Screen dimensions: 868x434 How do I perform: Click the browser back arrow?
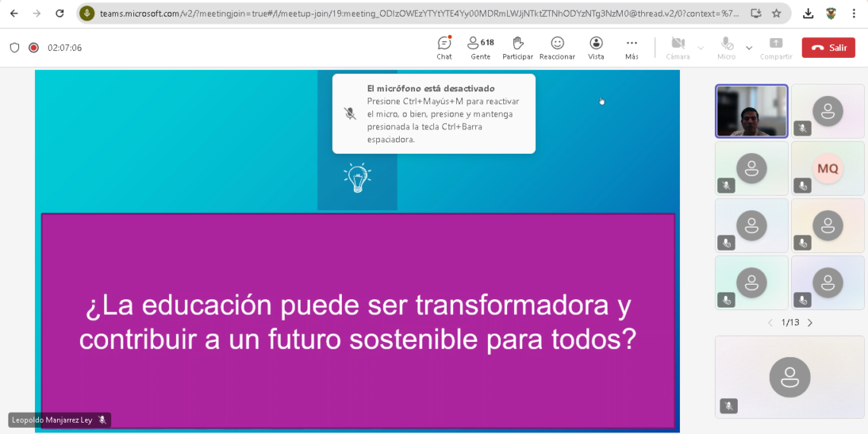click(14, 14)
